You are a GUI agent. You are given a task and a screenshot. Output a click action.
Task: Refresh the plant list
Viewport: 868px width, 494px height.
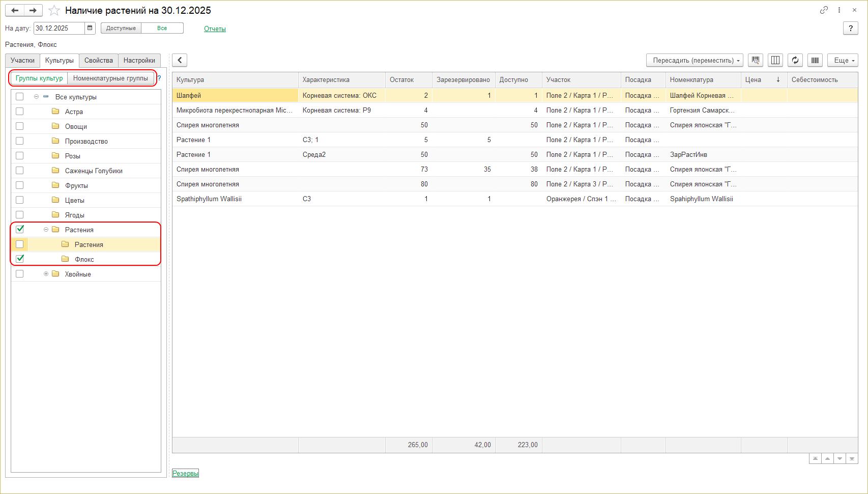(x=795, y=60)
